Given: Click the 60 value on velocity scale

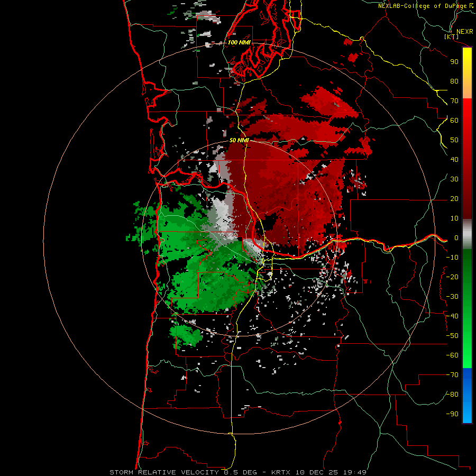Looking at the screenshot, I should (x=454, y=120).
